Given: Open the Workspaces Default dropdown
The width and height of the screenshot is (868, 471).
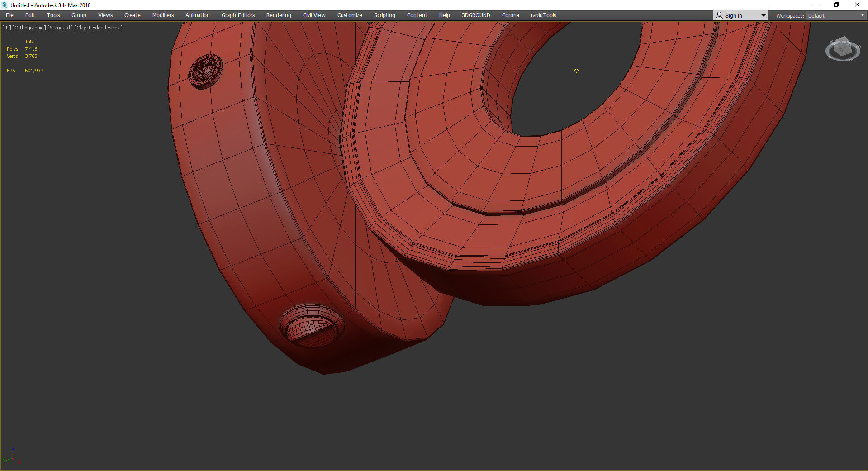Looking at the screenshot, I should [x=836, y=16].
